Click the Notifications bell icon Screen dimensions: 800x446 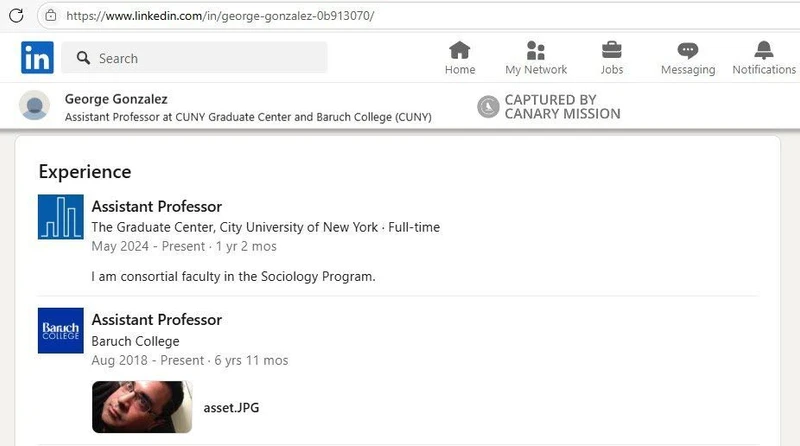coord(764,50)
